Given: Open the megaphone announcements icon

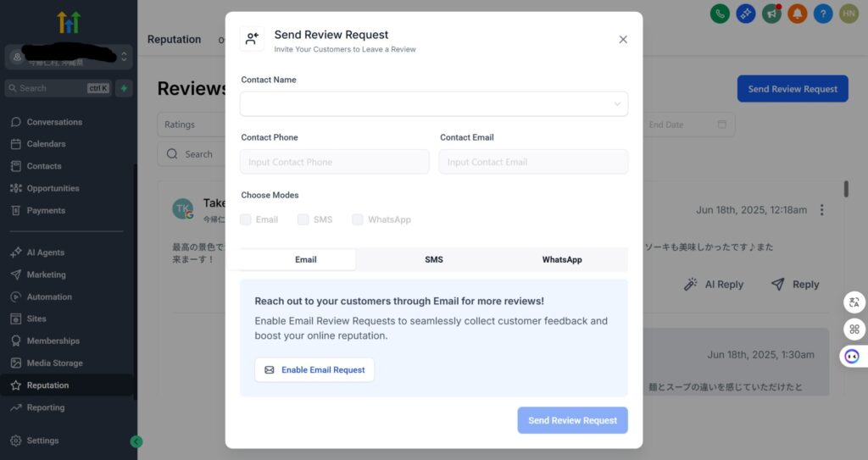Looking at the screenshot, I should (771, 14).
